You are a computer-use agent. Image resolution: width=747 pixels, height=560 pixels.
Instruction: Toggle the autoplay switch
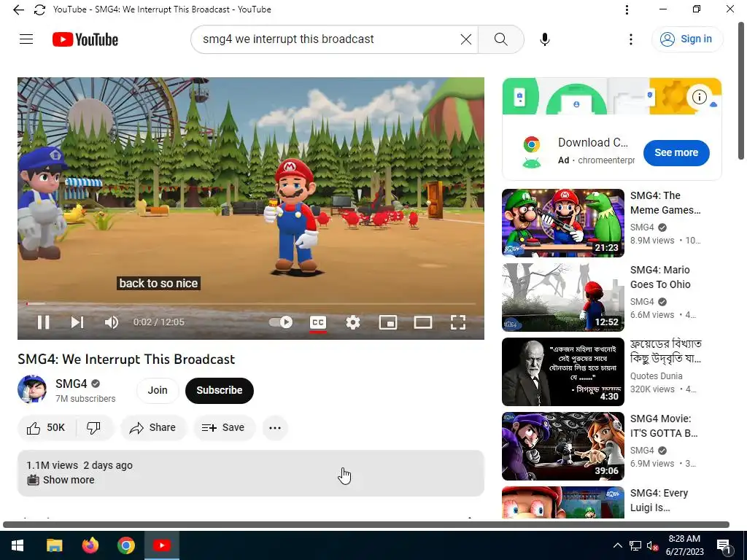[281, 322]
